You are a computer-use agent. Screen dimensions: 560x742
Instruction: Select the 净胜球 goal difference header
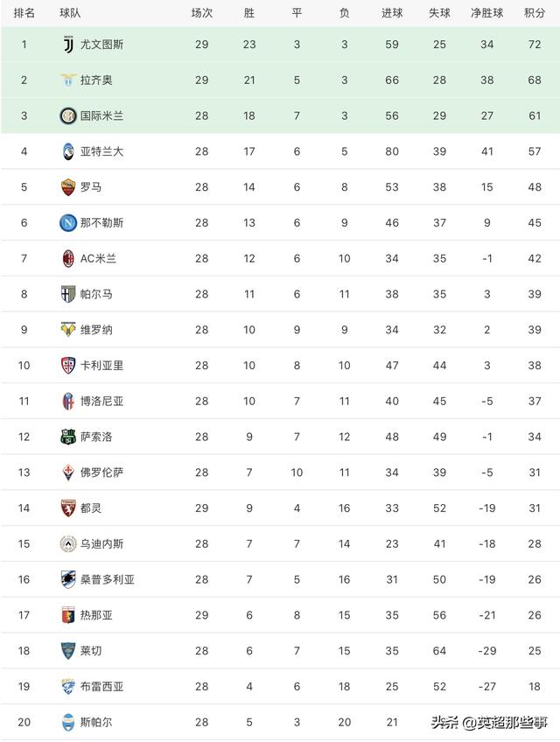point(486,13)
